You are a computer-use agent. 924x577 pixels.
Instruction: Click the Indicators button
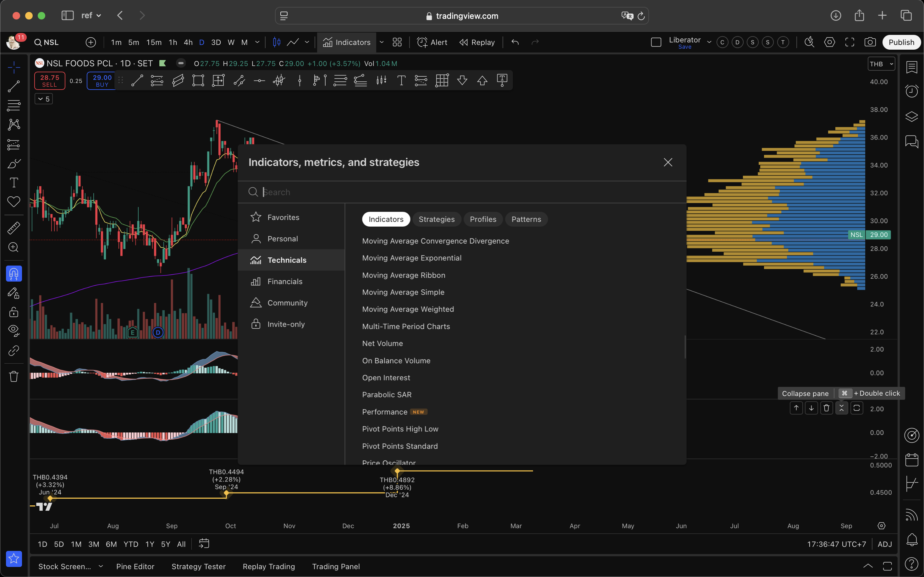coord(347,42)
